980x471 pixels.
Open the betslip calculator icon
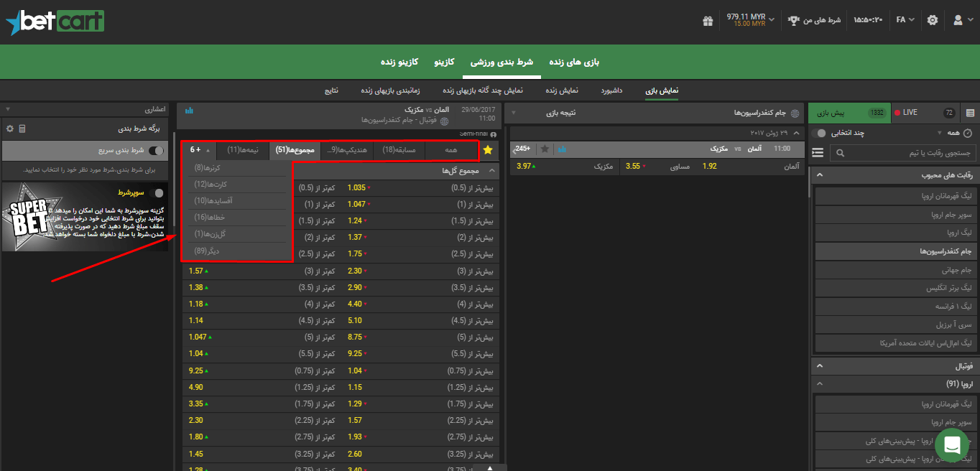click(22, 129)
